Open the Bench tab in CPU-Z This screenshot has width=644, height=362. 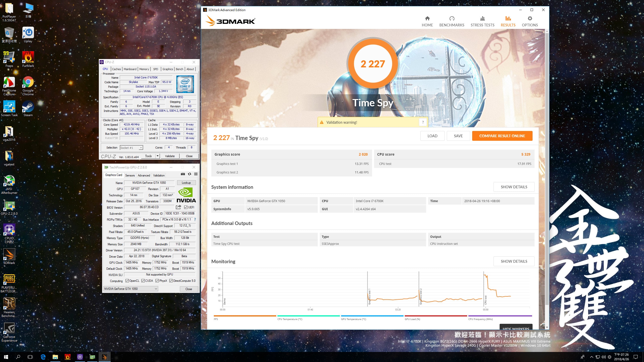[x=179, y=69]
